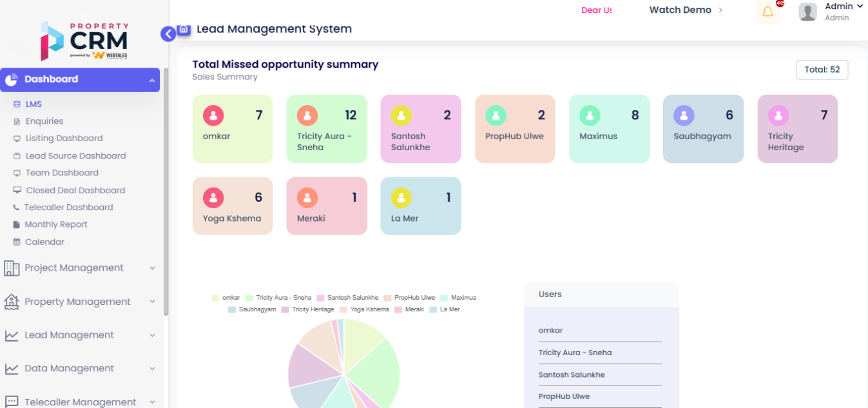Click the home icon beside Lead Management System

pyautogui.click(x=184, y=29)
